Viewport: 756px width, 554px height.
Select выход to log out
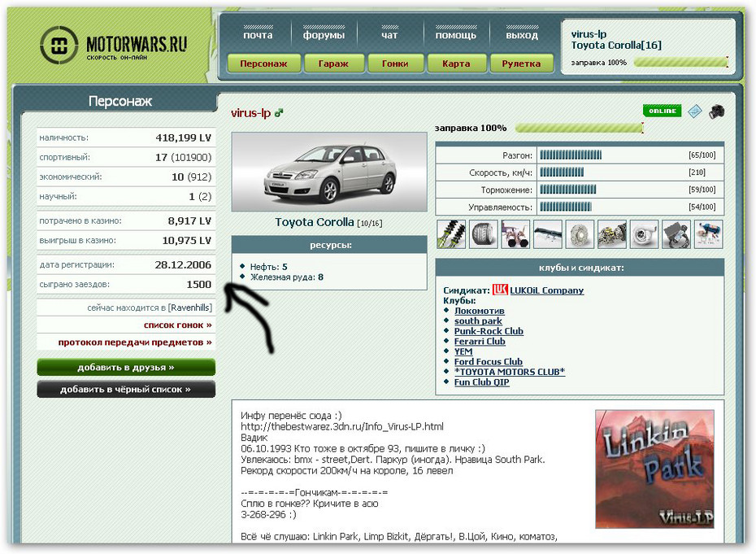pyautogui.click(x=522, y=35)
